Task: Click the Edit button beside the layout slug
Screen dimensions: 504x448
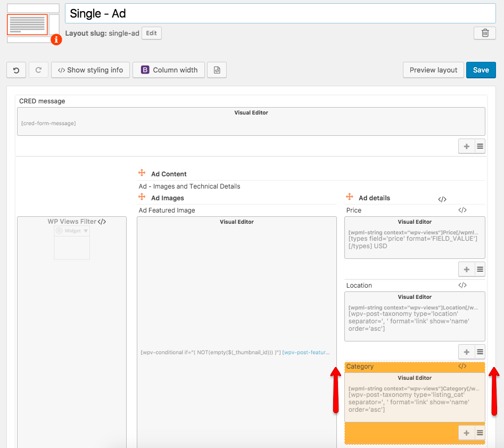Action: [x=151, y=33]
